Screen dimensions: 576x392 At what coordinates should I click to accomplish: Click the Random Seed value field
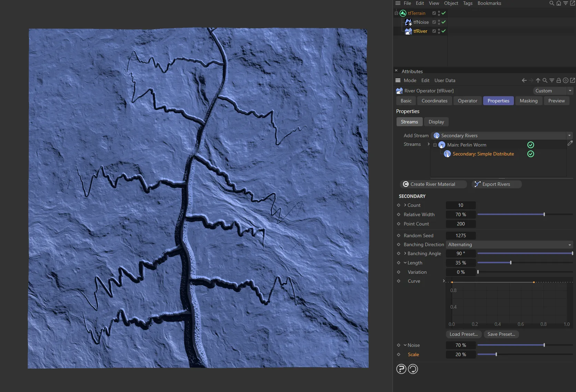coord(460,235)
